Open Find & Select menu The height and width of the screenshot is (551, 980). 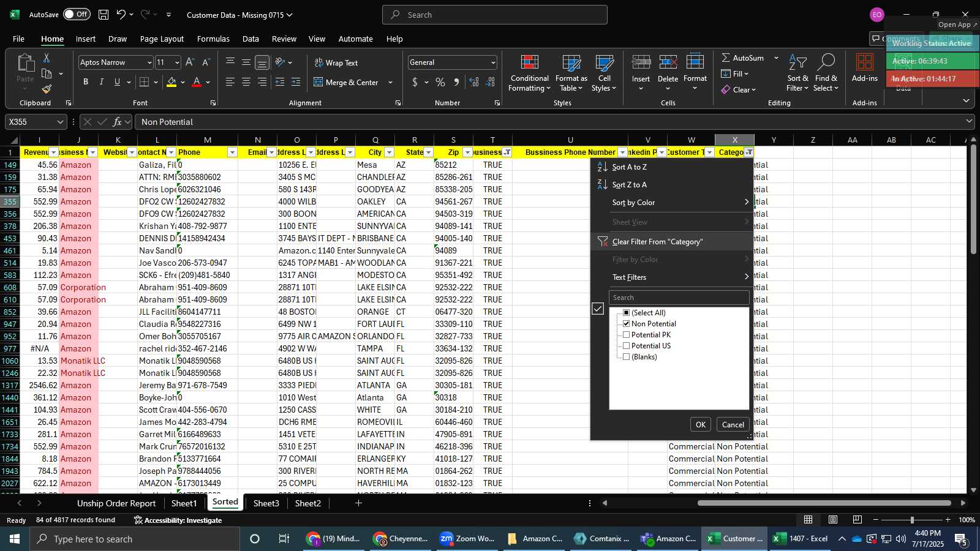[x=826, y=73]
